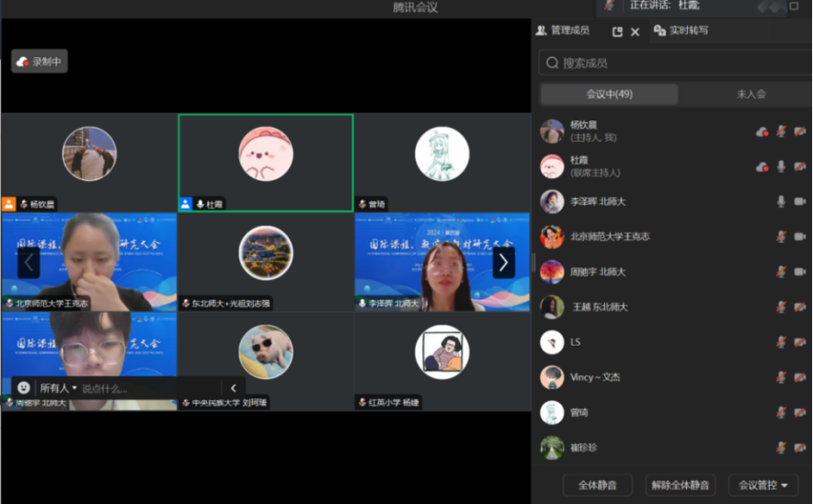The height and width of the screenshot is (504, 813).
Task: Collapse the chat input bar arrow
Action: coord(234,388)
